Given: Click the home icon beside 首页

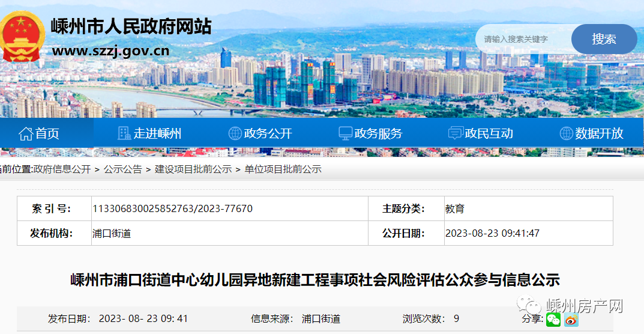Looking at the screenshot, I should [x=25, y=133].
